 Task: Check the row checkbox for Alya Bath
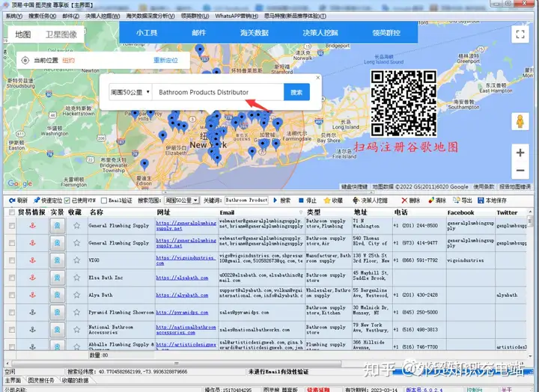(12, 295)
